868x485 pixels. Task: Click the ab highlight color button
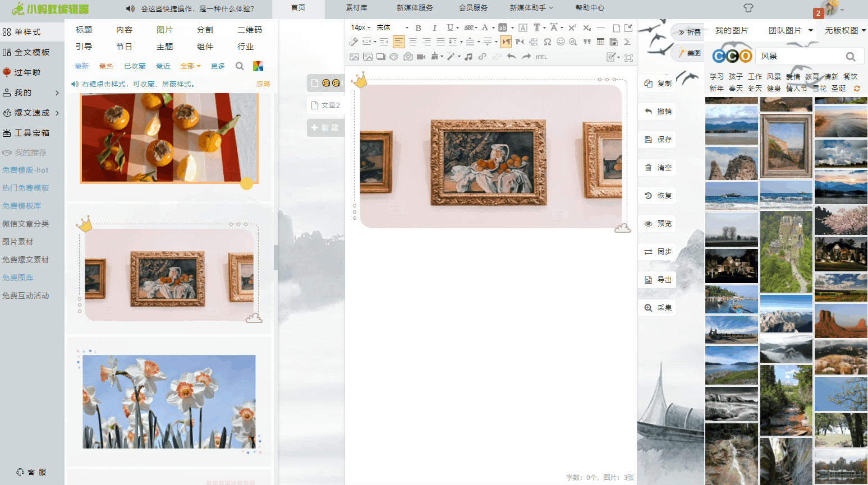(x=503, y=27)
